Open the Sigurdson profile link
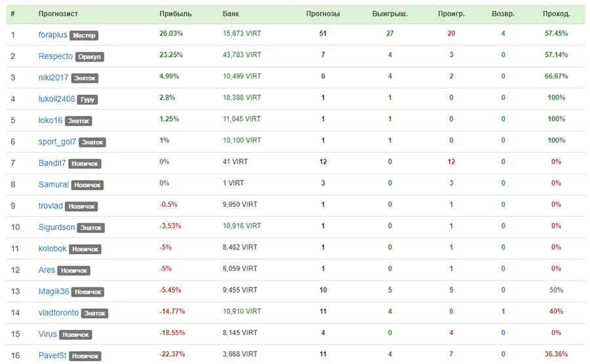The height and width of the screenshot is (364, 590). 56,228
